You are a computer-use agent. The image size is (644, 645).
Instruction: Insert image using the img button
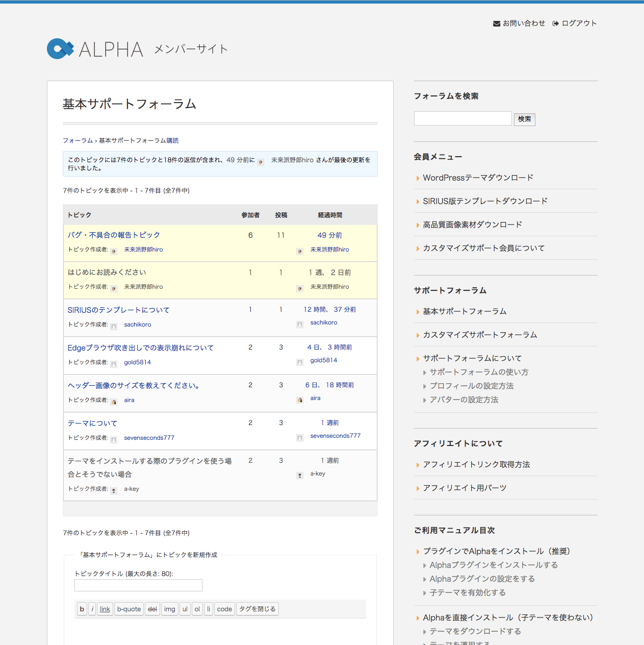click(x=170, y=609)
